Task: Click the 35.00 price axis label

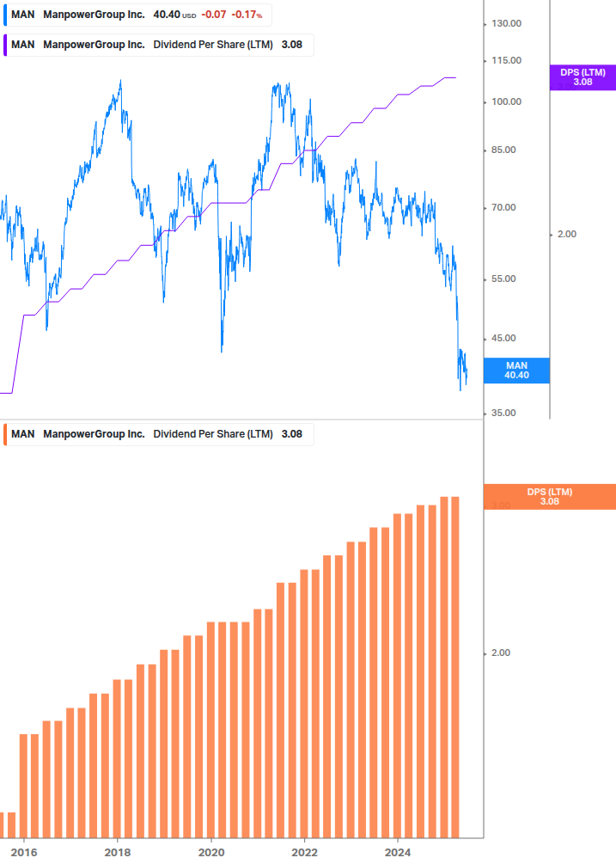Action: tap(503, 414)
